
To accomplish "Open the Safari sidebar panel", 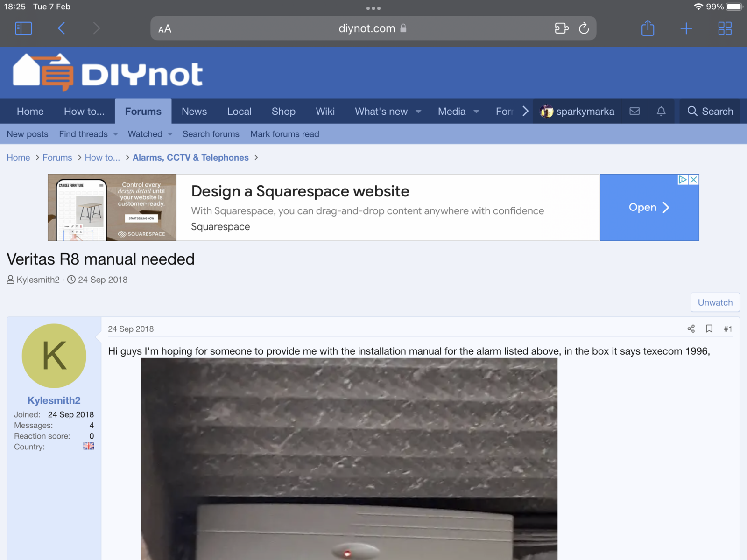I will pyautogui.click(x=23, y=28).
